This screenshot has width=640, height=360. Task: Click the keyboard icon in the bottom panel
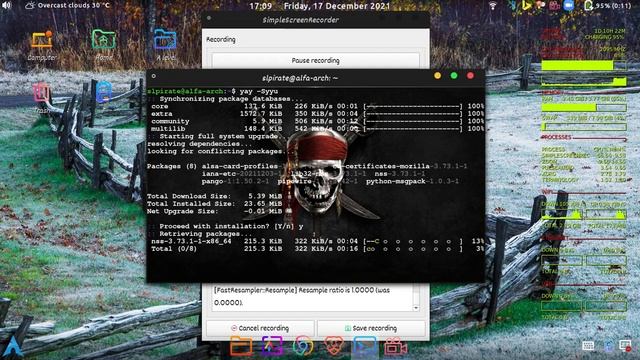click(588, 346)
